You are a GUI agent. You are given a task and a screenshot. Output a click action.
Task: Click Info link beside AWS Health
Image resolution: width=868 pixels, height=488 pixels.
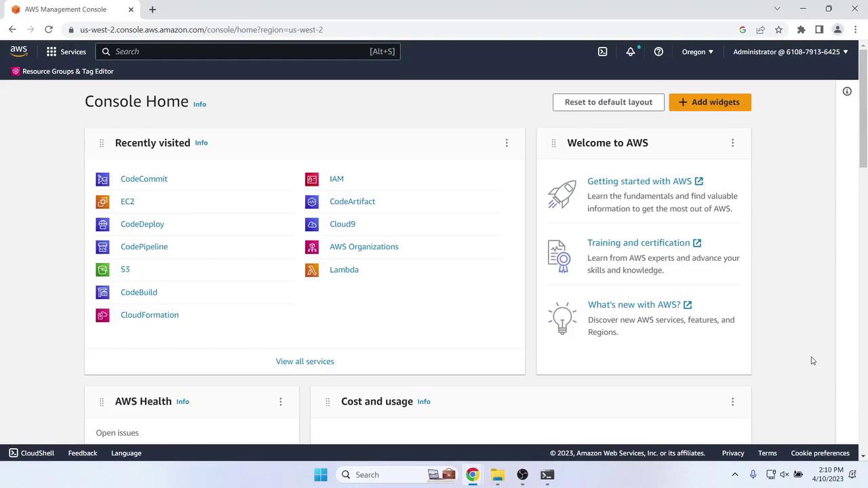pos(182,402)
